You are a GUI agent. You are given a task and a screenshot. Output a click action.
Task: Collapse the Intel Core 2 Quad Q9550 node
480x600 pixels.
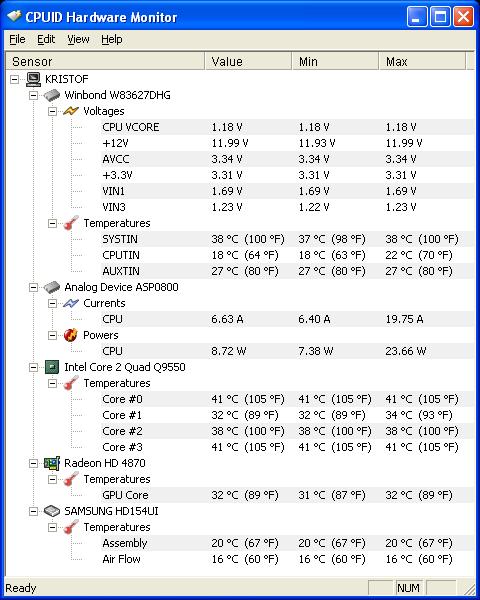(x=34, y=367)
